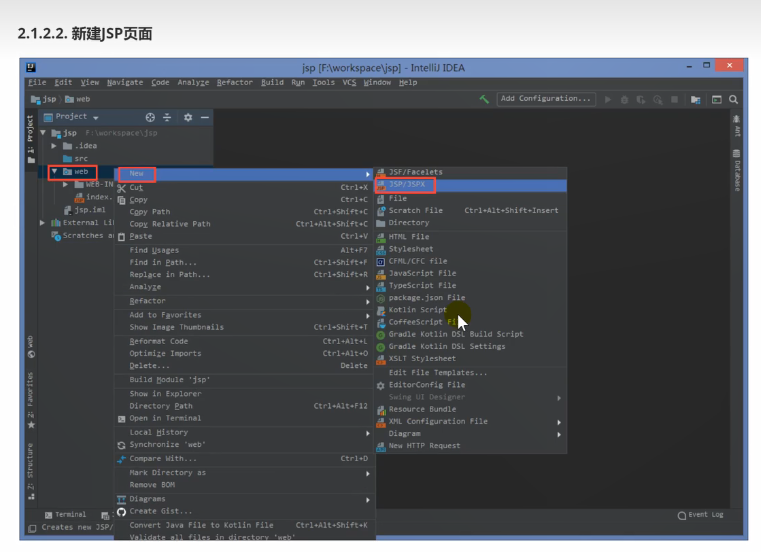Collapse the jsp root project node

(x=43, y=133)
